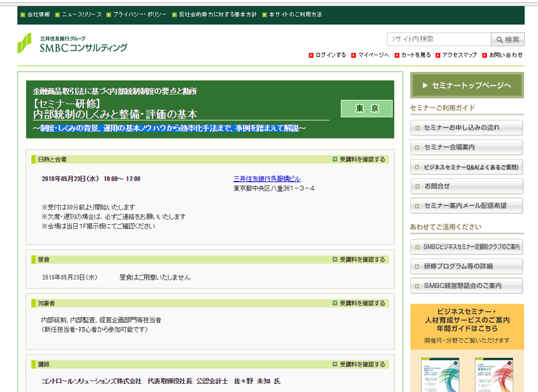Viewport: 538px width, 392px height.
Task: Open セミナー会場案内 in the sidebar
Action: point(466,147)
